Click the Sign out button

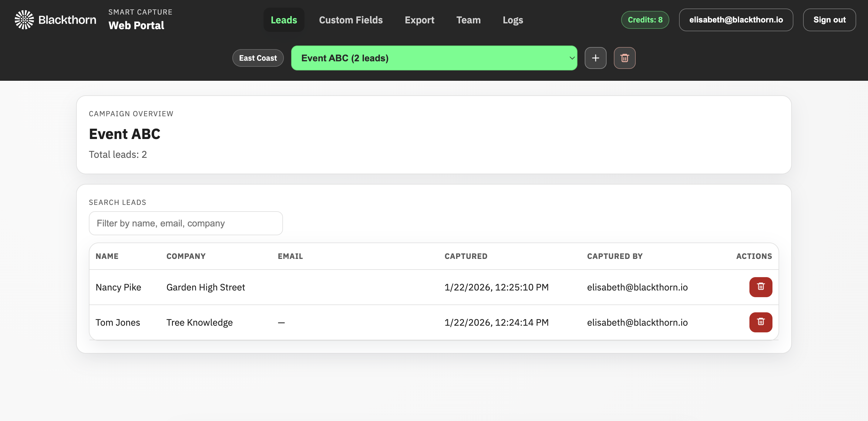point(829,19)
